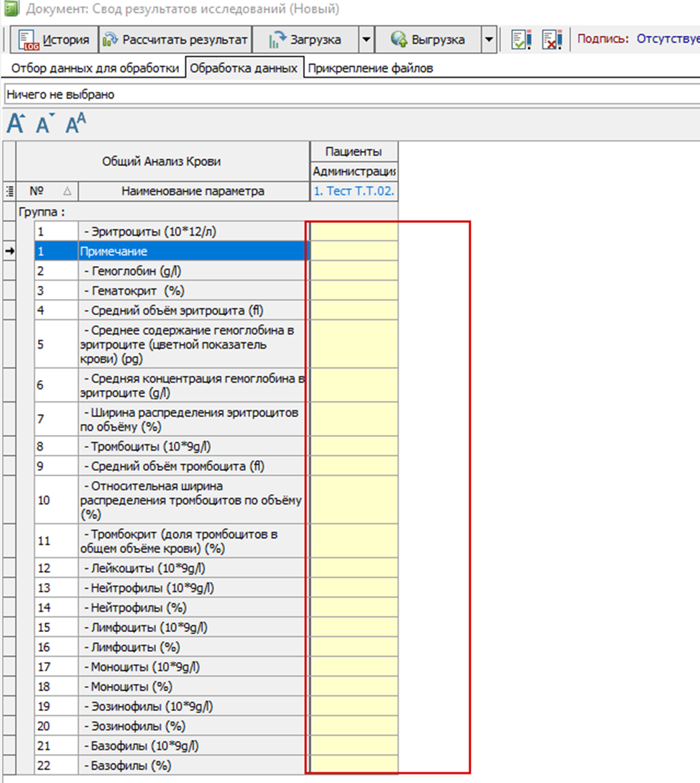Click the yellow value cell for Гематокрит

tap(354, 290)
